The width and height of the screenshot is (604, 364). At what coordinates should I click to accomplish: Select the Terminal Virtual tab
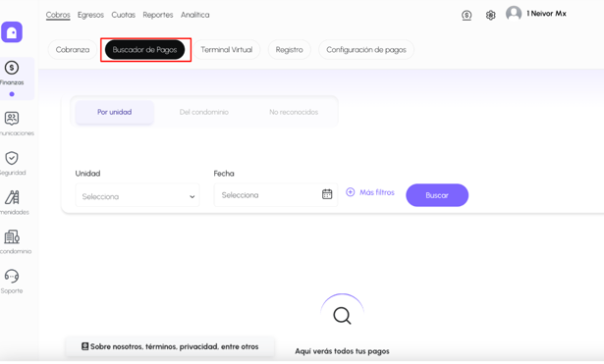click(227, 50)
